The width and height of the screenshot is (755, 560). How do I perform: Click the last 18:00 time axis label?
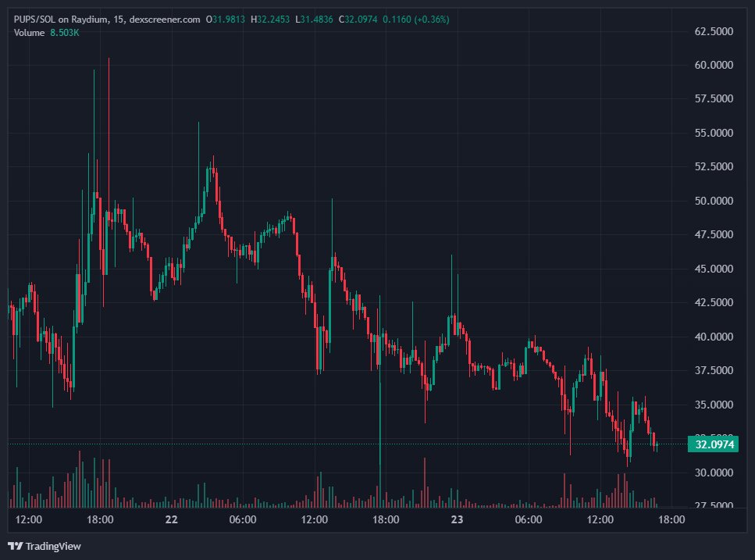671,519
